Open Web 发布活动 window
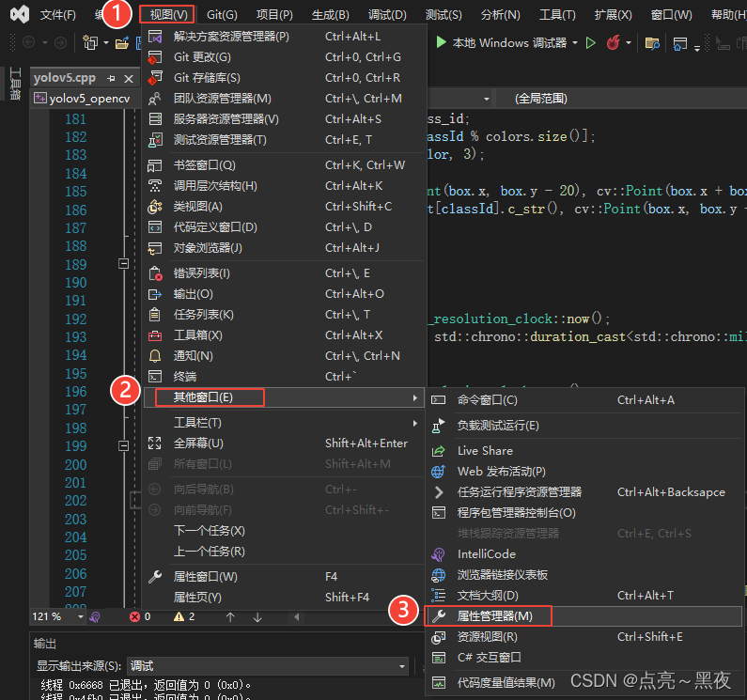The image size is (747, 700). coord(584,472)
